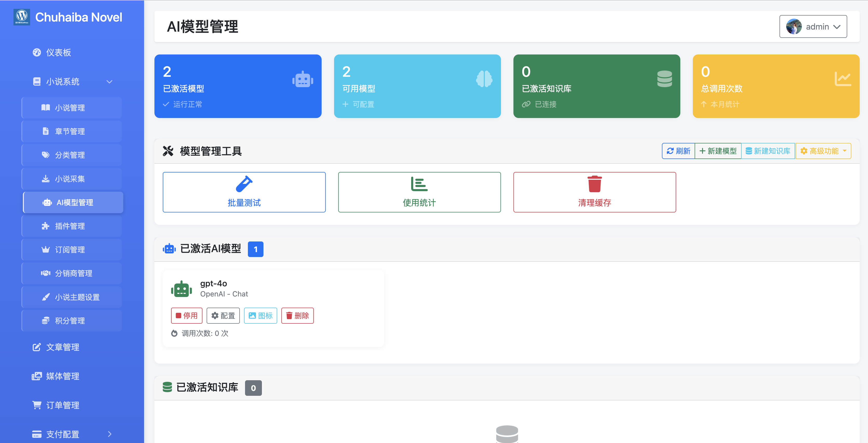Click the 批量测试 label
Image resolution: width=868 pixels, height=443 pixels.
coord(244,203)
